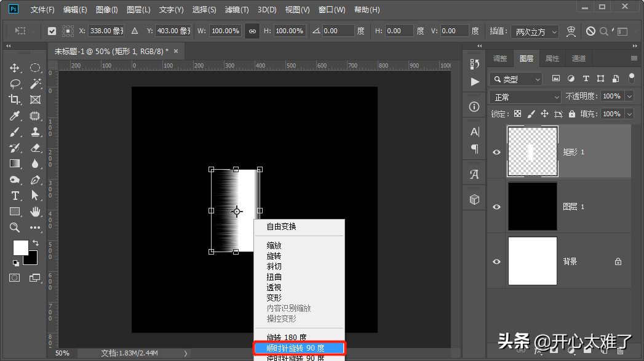Select the Hand tool
This screenshot has height=361, width=644.
pyautogui.click(x=35, y=212)
